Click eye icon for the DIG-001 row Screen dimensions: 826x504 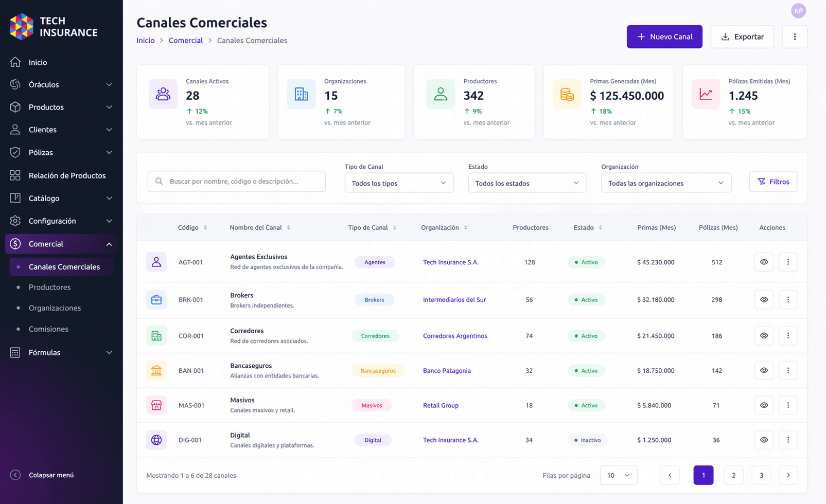pyautogui.click(x=764, y=440)
